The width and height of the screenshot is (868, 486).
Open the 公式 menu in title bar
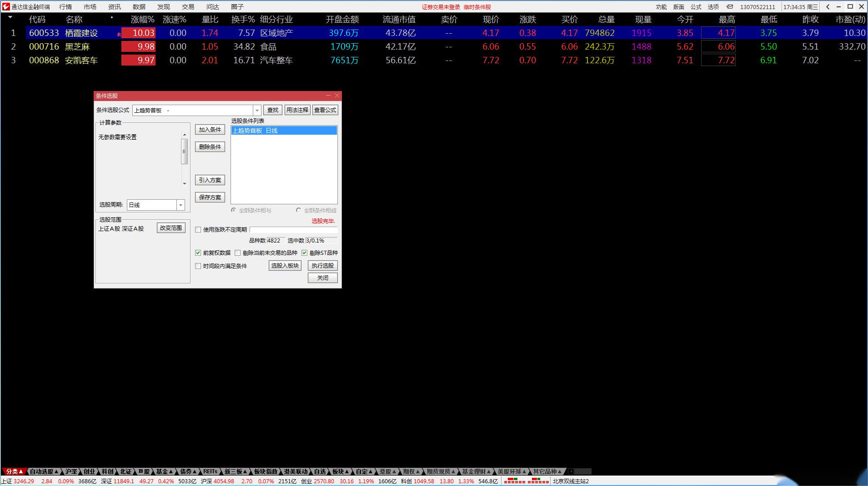point(696,7)
